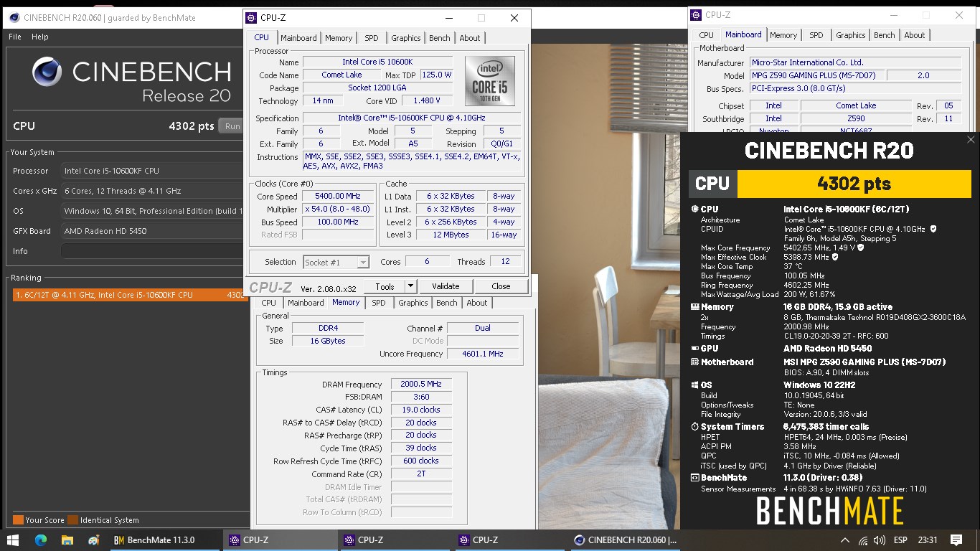Select SPD tab in lower memory CPU-Z window

point(379,303)
